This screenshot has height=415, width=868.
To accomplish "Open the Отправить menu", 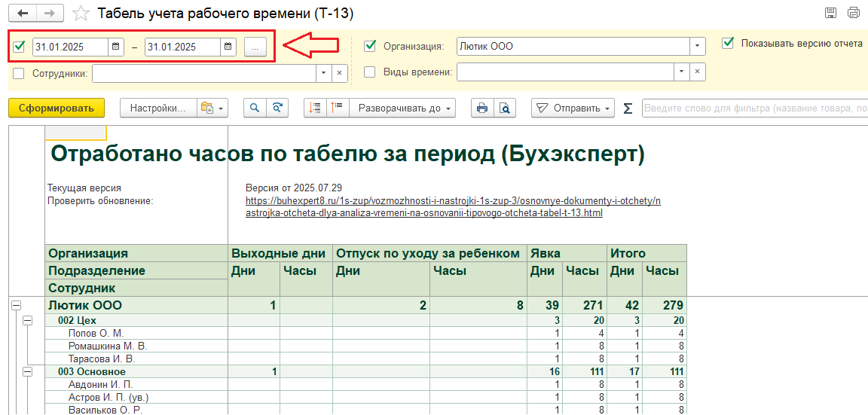I will click(x=572, y=108).
